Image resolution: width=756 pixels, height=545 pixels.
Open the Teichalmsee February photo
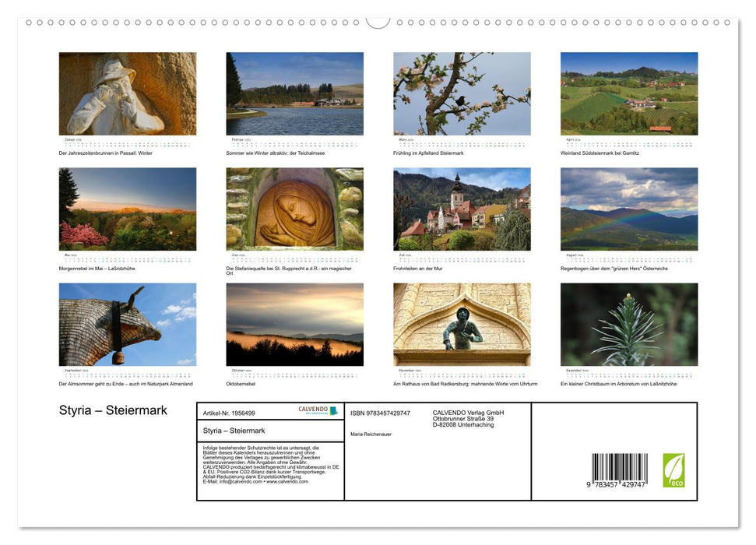click(x=294, y=93)
